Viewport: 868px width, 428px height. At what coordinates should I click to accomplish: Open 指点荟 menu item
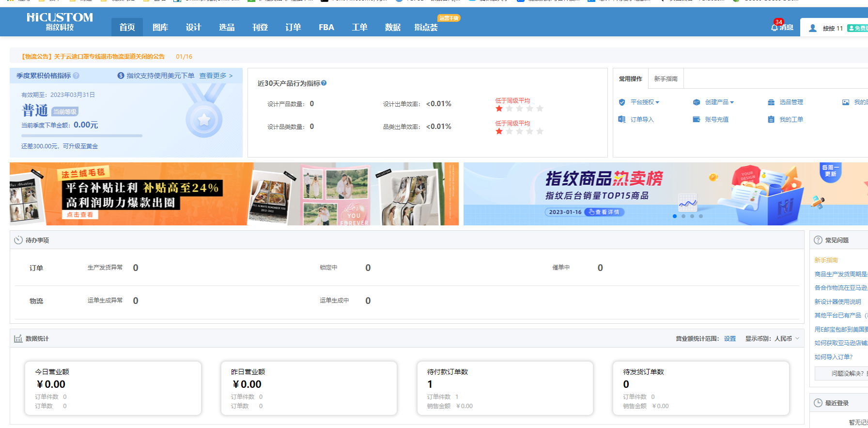(x=426, y=27)
